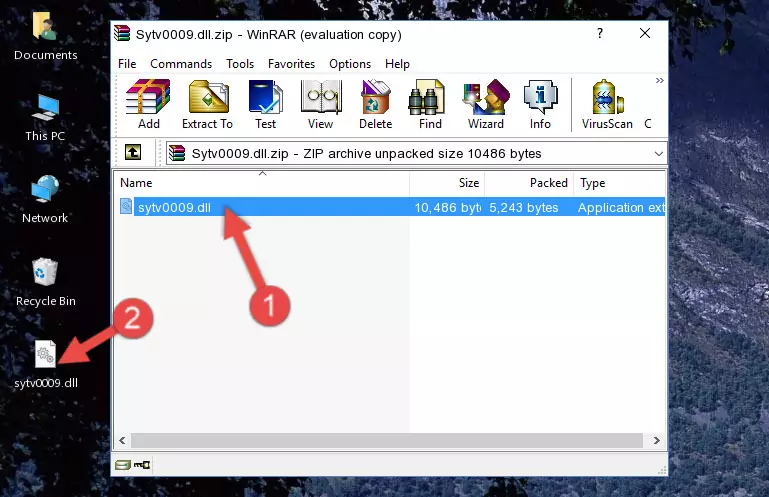769x497 pixels.
Task: Sort by the Size column header
Action: (x=447, y=183)
